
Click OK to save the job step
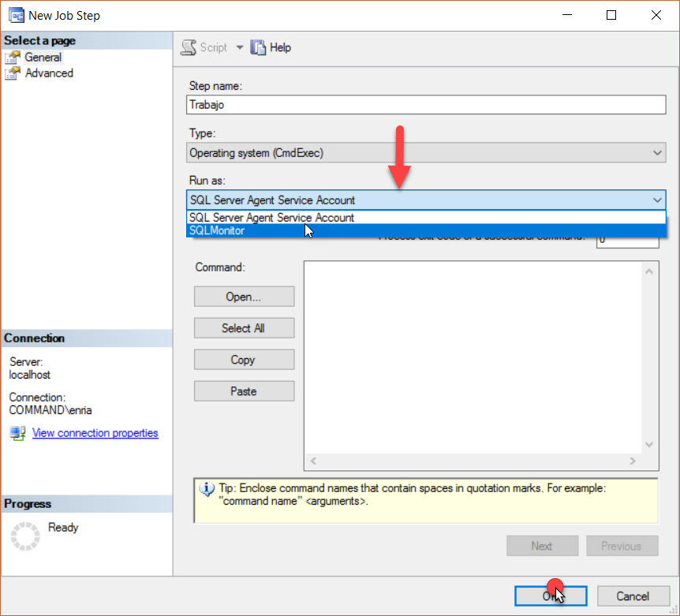(551, 595)
